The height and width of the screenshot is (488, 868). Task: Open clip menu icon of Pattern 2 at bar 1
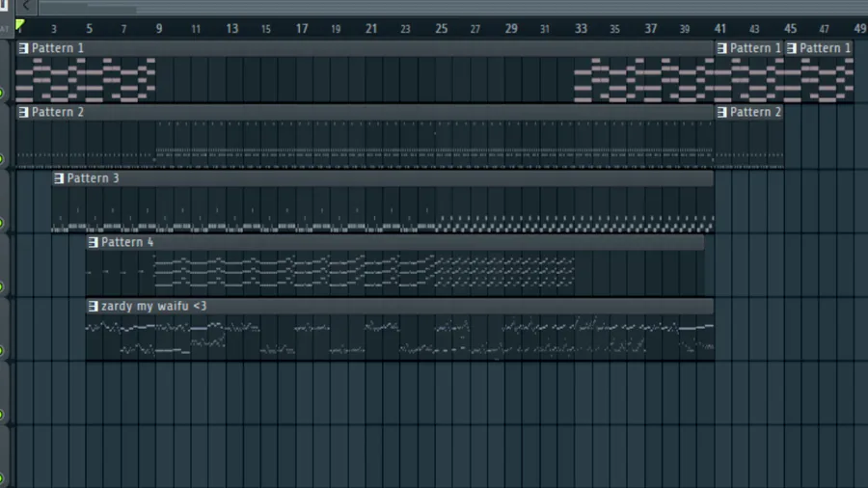point(23,112)
